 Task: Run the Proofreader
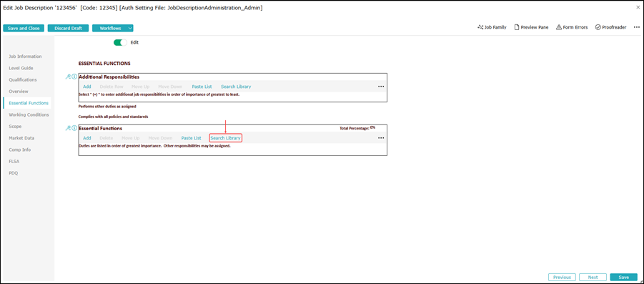610,27
